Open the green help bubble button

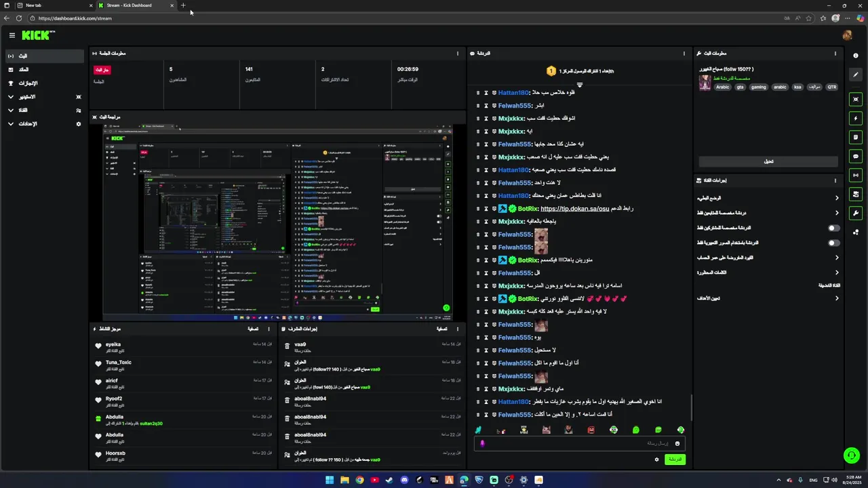(x=850, y=455)
